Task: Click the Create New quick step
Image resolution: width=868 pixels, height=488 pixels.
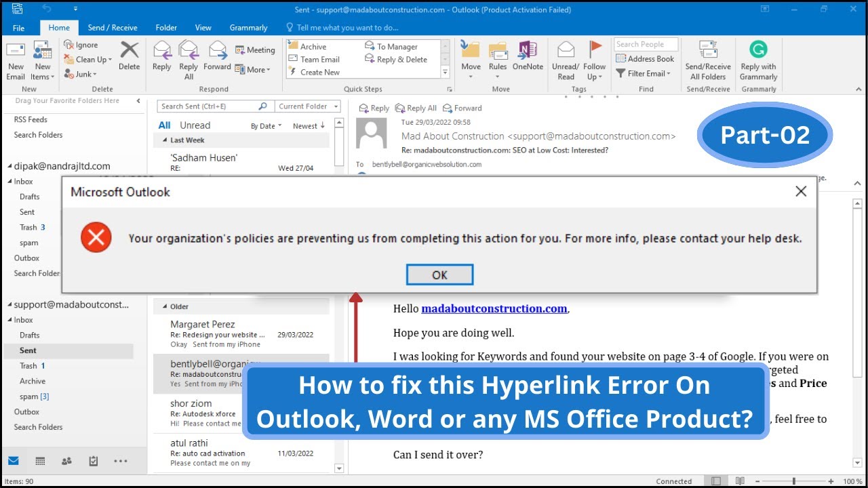Action: (313, 73)
